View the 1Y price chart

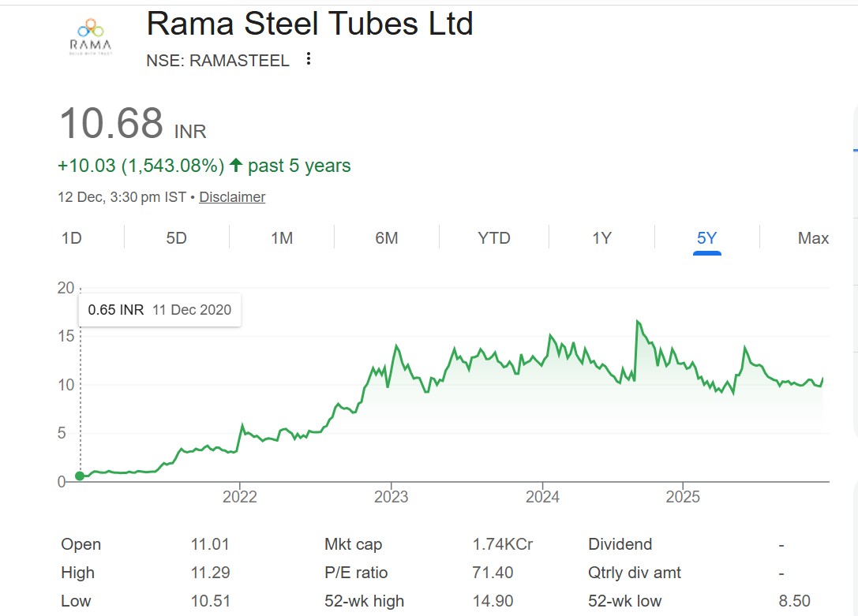601,237
